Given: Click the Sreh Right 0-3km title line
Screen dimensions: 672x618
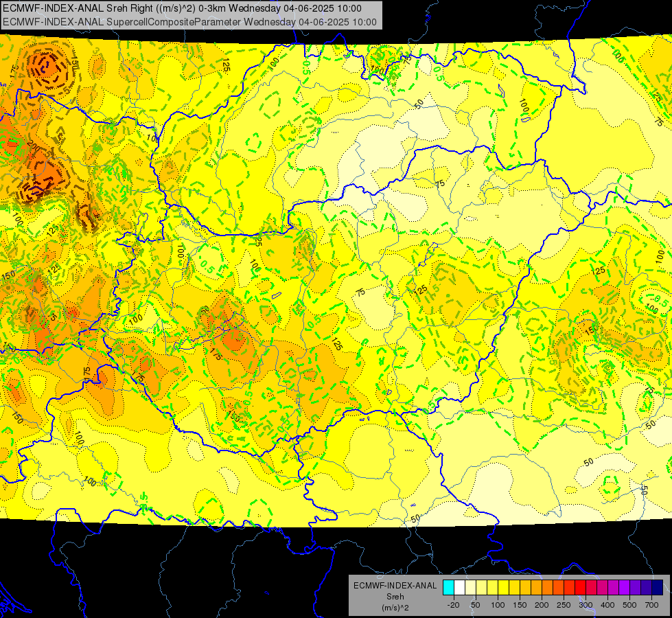Looking at the screenshot, I should click(x=182, y=8).
